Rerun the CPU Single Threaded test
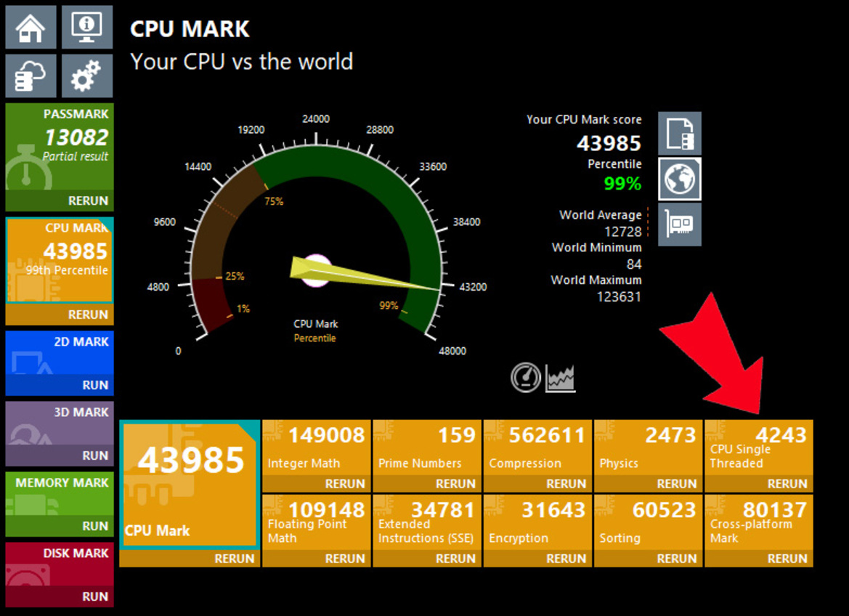The height and width of the screenshot is (616, 849). tap(787, 484)
